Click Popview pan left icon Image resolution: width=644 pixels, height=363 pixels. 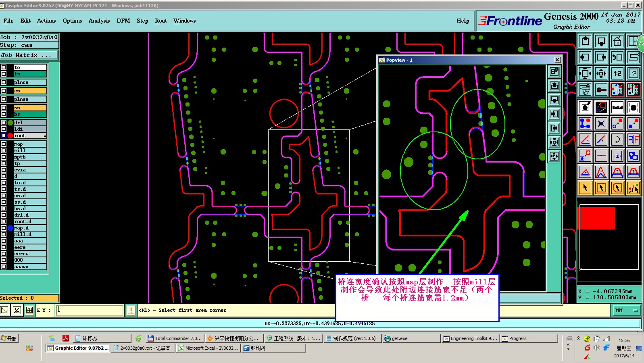pos(554,114)
